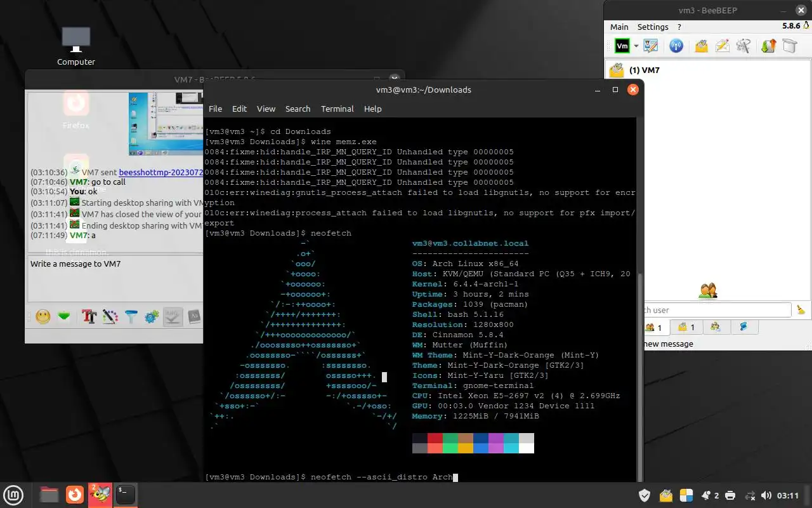The width and height of the screenshot is (812, 508).
Task: Click the 'vm3@vm3.collabnet.local' neofetch header
Action: click(x=470, y=243)
